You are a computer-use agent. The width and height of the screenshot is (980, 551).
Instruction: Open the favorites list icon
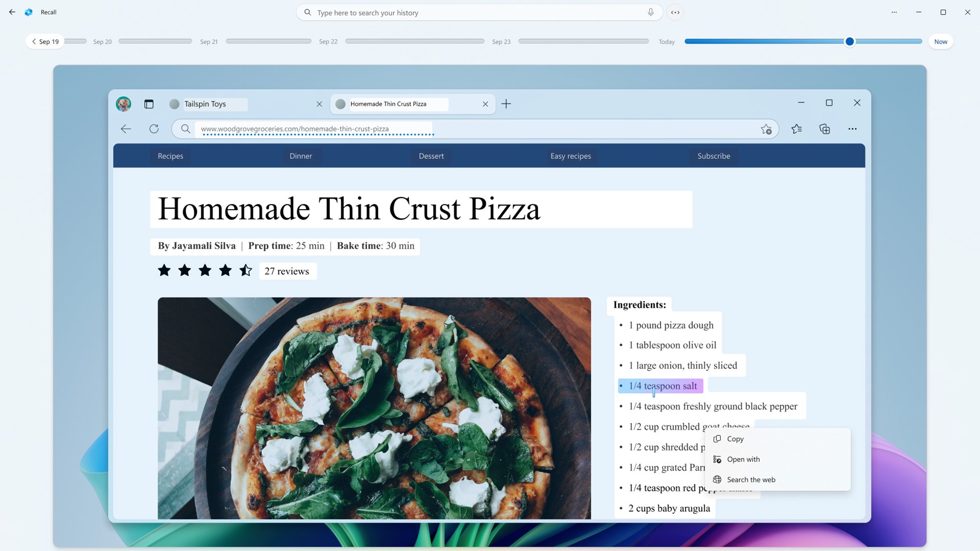[x=797, y=129]
